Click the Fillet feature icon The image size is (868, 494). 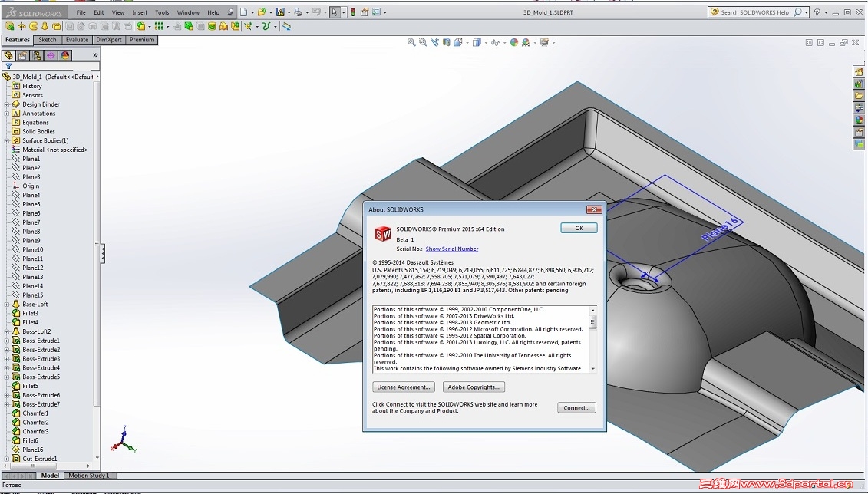140,26
